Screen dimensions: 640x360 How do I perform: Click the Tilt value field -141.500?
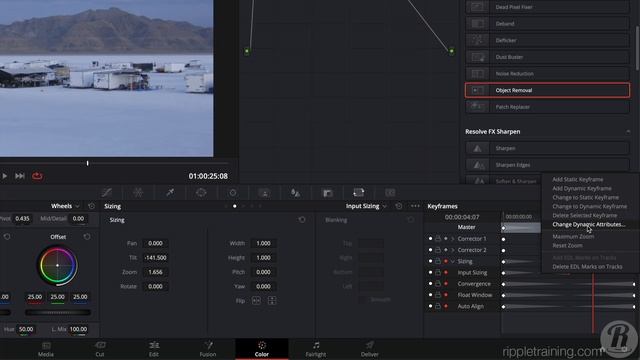[x=155, y=258]
